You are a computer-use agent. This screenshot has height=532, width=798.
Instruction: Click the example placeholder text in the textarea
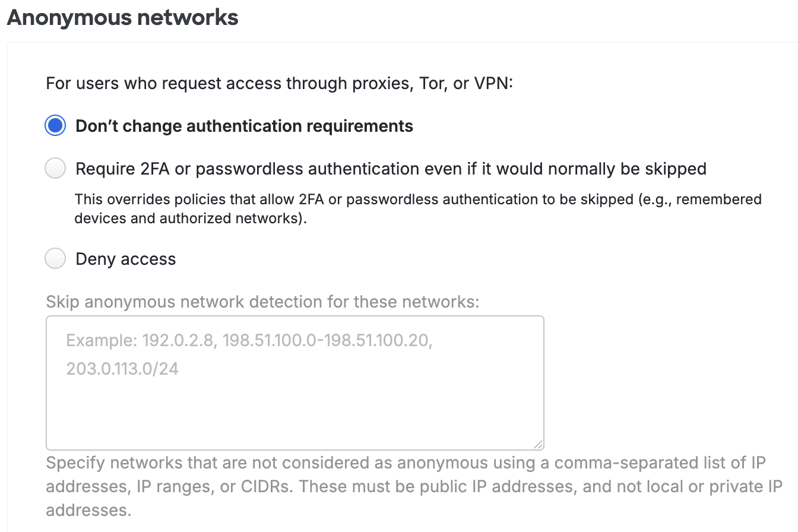[x=249, y=340]
